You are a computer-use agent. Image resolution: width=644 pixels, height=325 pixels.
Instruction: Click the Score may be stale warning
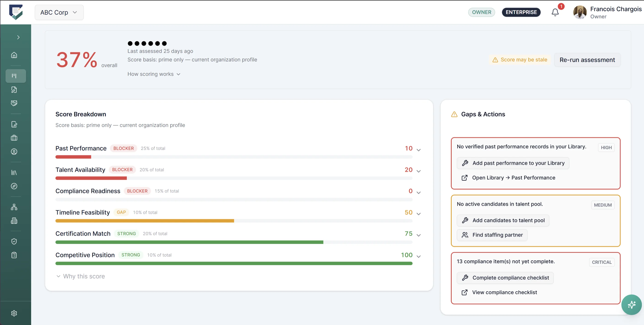pyautogui.click(x=520, y=60)
